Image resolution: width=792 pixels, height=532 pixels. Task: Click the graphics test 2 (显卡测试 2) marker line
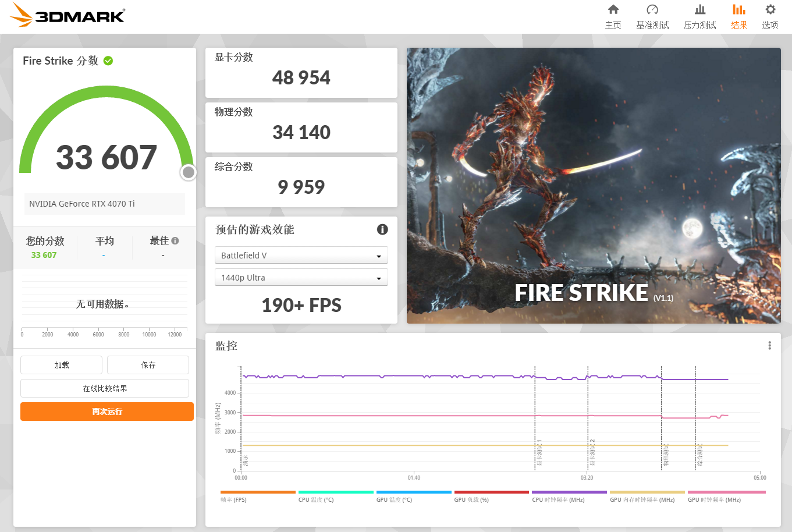tap(588, 418)
